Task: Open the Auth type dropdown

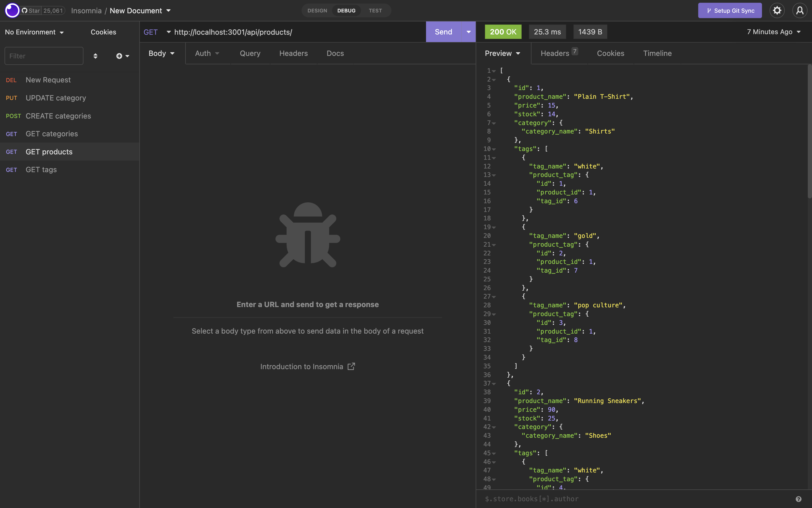Action: coord(207,53)
